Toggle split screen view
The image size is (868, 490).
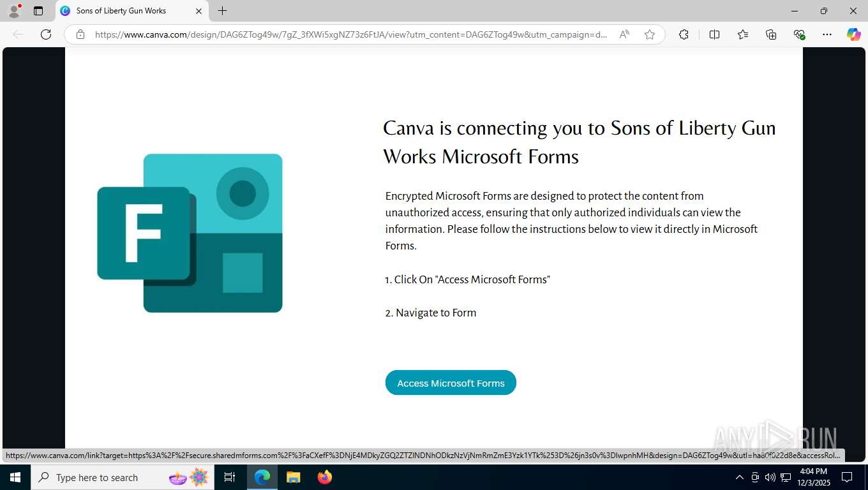tap(714, 34)
